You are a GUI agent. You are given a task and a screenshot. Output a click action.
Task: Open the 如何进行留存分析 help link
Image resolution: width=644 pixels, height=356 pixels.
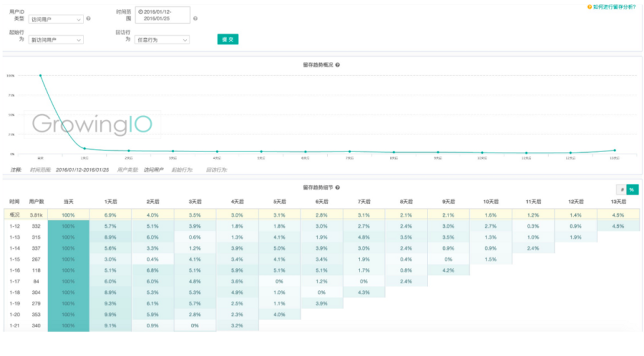click(x=614, y=7)
